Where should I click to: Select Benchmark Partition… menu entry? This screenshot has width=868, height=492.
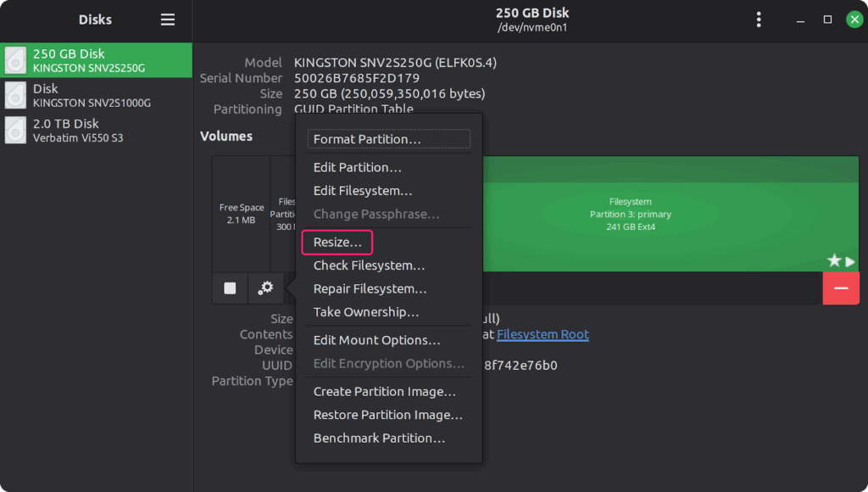389,439
